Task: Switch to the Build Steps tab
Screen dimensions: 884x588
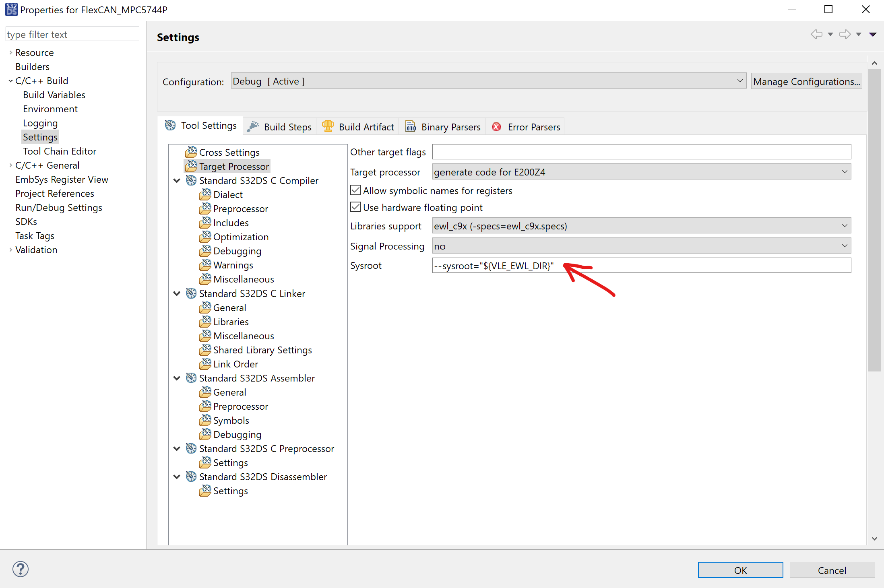Action: coord(287,126)
